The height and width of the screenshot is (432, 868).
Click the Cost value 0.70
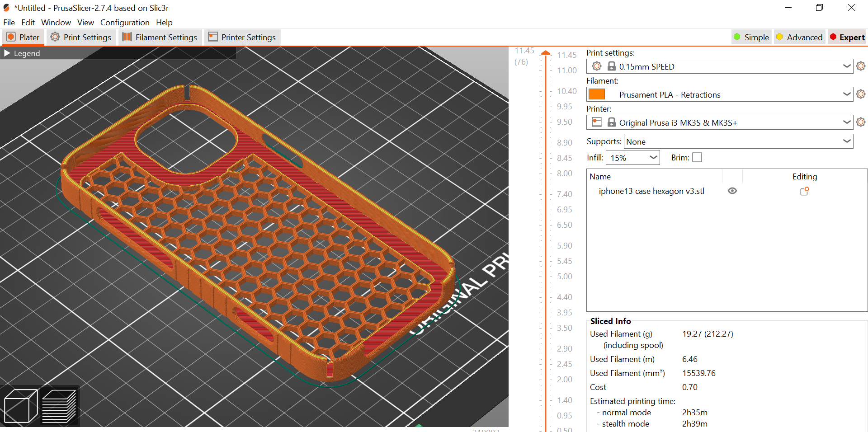(x=690, y=387)
